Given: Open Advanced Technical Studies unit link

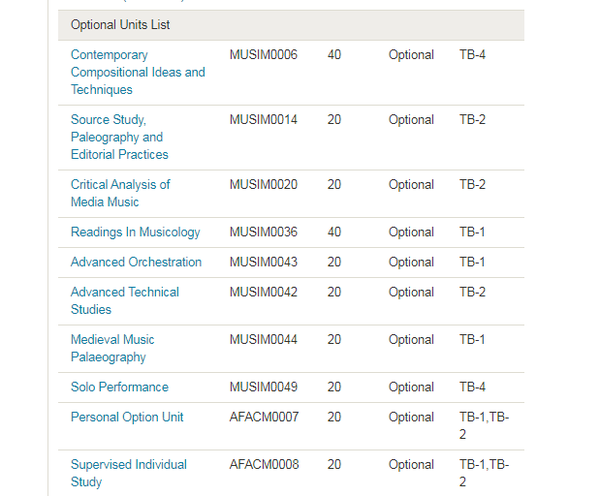Looking at the screenshot, I should pos(125,300).
